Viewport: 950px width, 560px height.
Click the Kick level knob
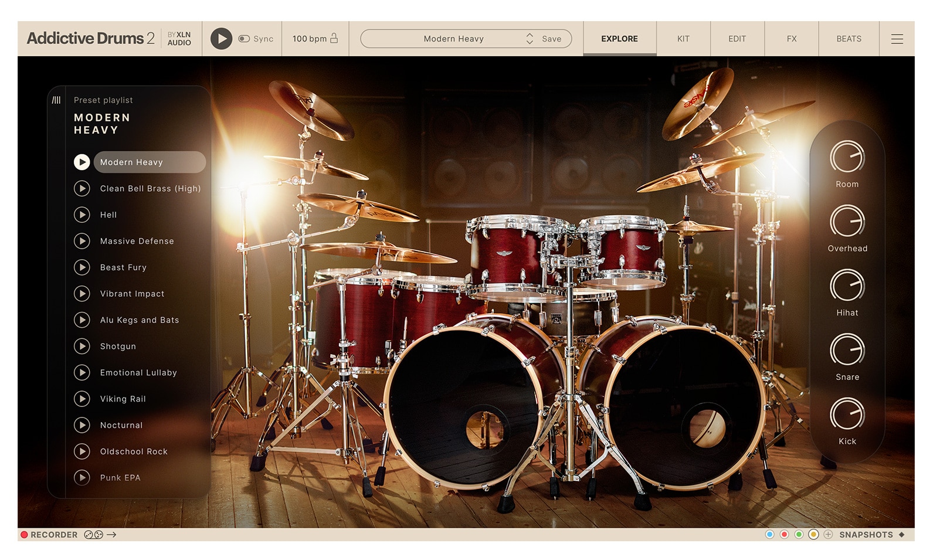click(847, 414)
